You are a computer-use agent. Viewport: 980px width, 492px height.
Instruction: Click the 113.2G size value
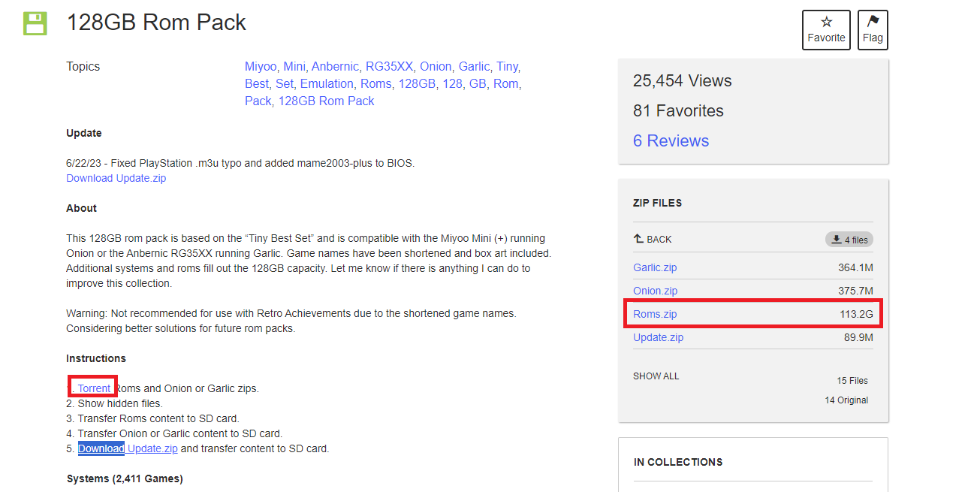pyautogui.click(x=856, y=314)
